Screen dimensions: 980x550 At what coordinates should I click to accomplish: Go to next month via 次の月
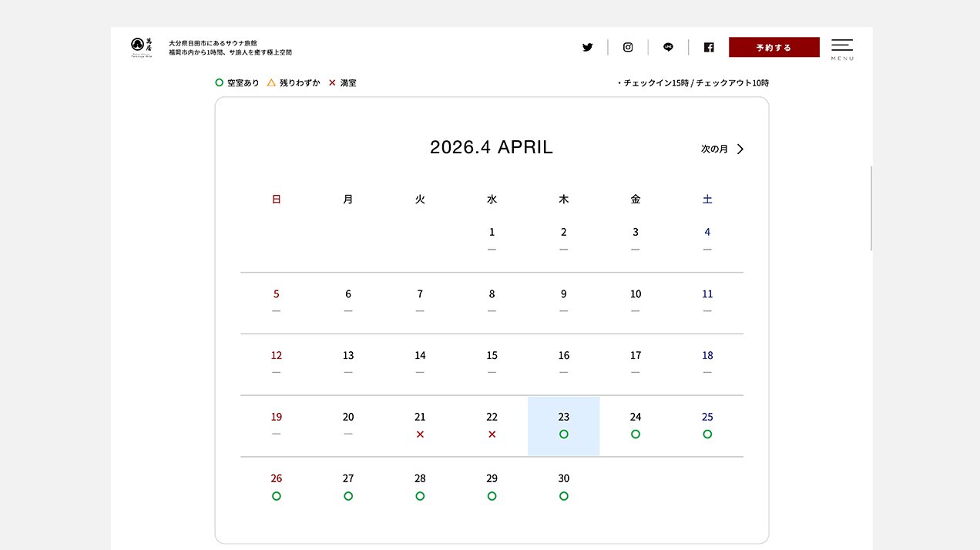coord(722,149)
